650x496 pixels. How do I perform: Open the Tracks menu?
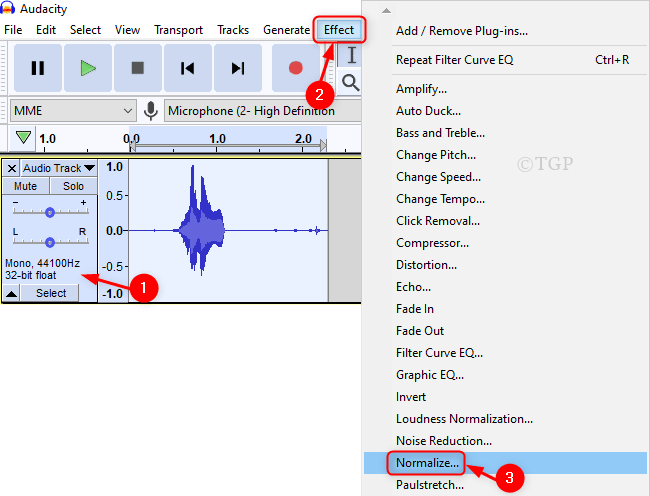pyautogui.click(x=233, y=30)
